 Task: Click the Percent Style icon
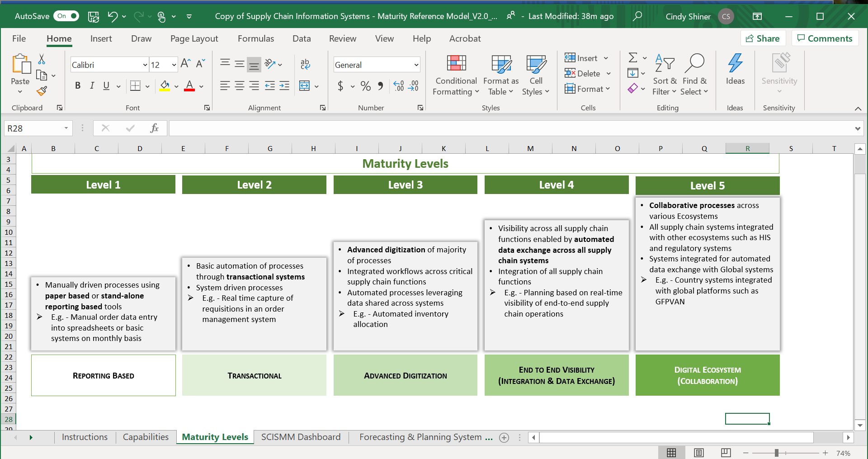tap(366, 86)
